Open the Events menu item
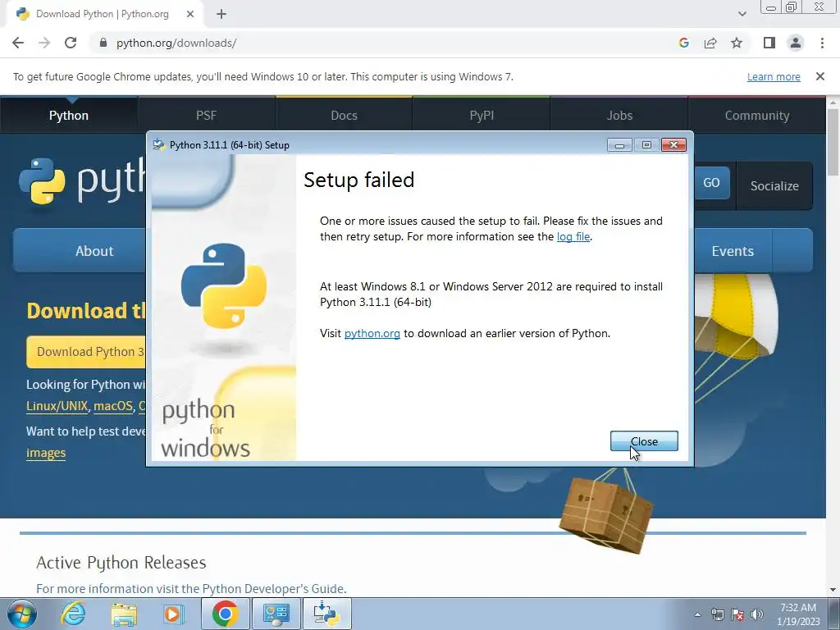This screenshot has height=630, width=840. point(733,251)
